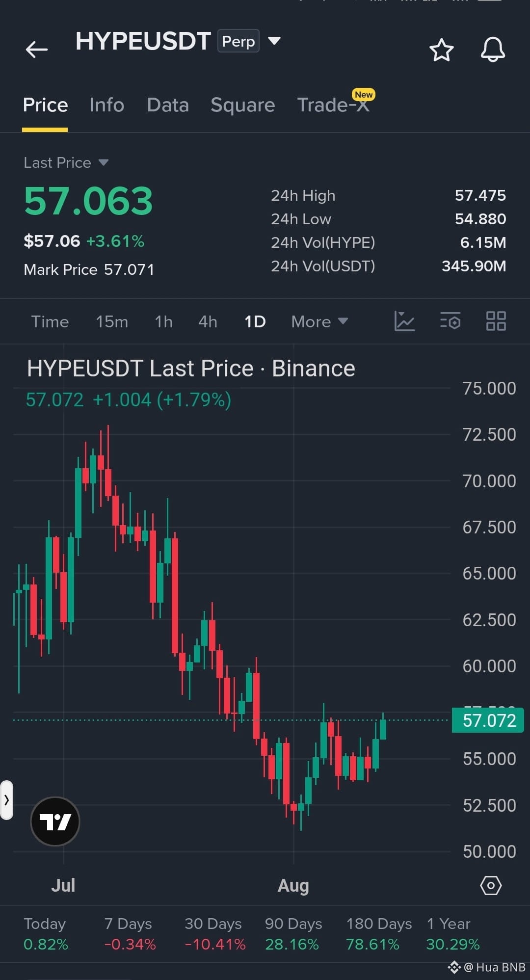
Task: Select the 1D chart interval
Action: 255,321
